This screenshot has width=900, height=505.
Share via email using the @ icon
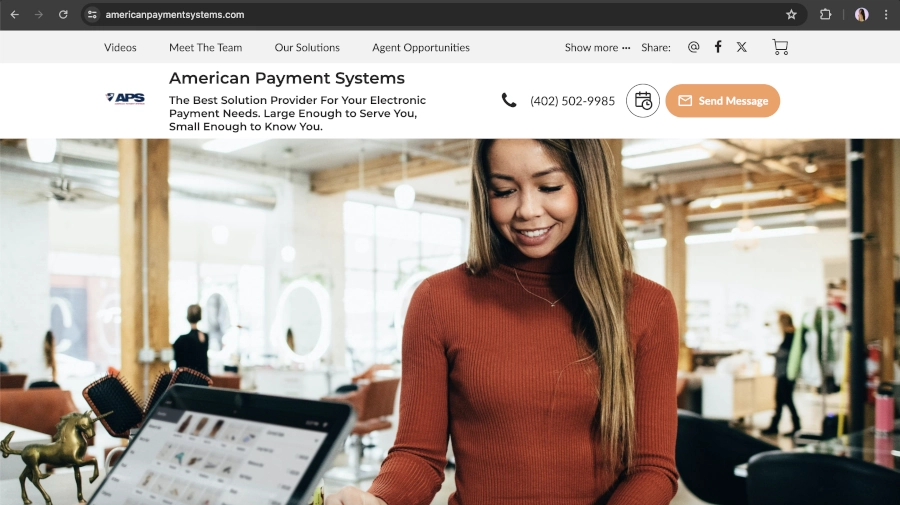[693, 47]
